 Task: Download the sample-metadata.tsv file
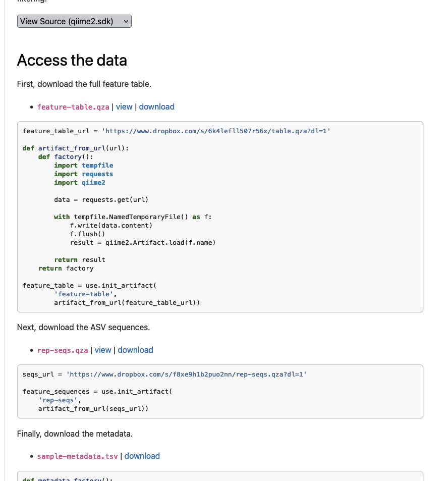[x=142, y=456]
